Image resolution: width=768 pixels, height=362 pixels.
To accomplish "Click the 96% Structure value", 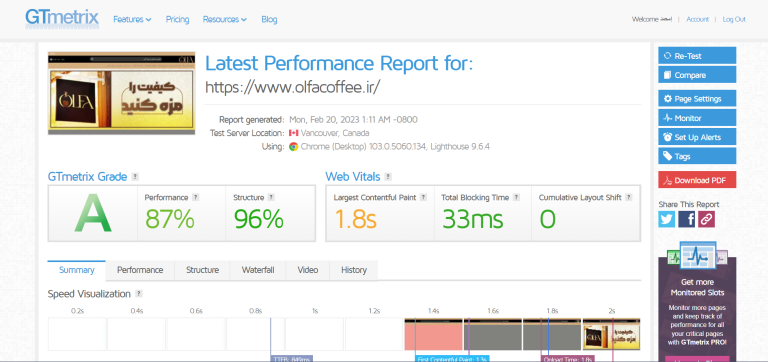I will 259,219.
